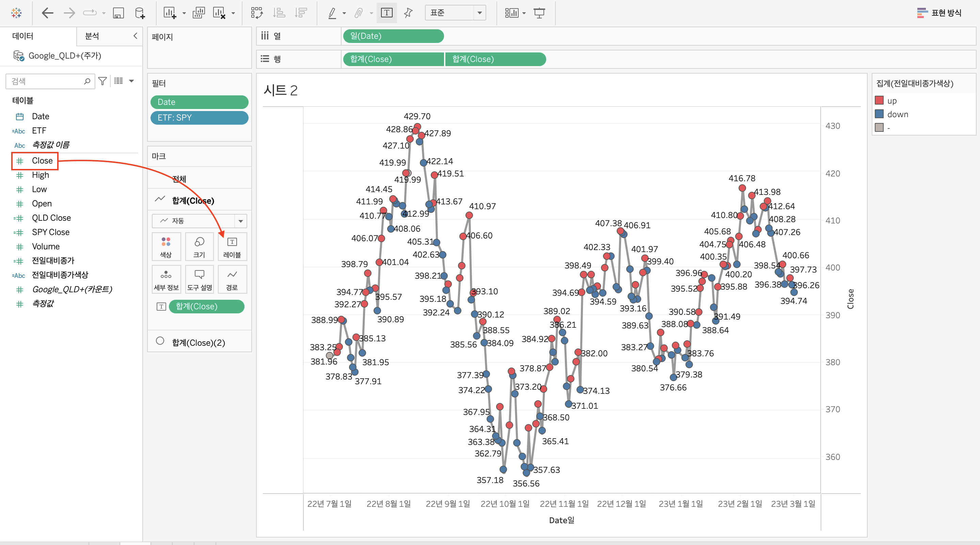The height and width of the screenshot is (545, 980).
Task: Open the 합계(Close)(2) marks section
Action: [x=199, y=342]
